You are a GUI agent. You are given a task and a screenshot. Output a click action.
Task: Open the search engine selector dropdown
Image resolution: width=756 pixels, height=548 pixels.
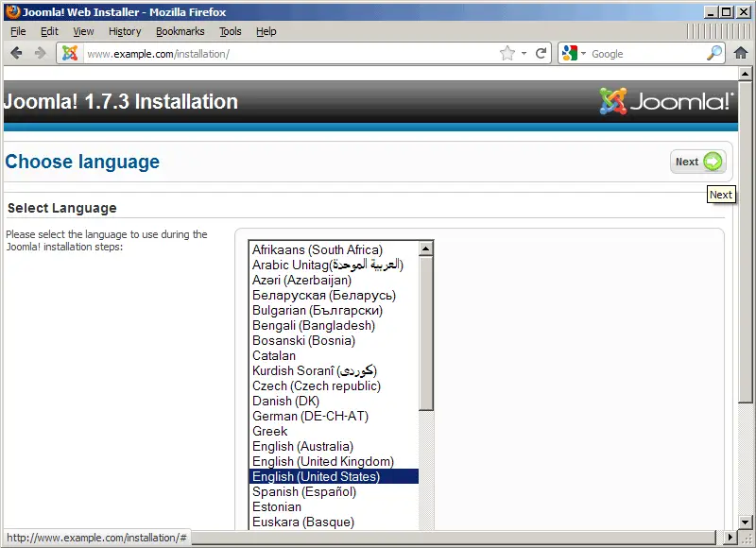(x=583, y=54)
